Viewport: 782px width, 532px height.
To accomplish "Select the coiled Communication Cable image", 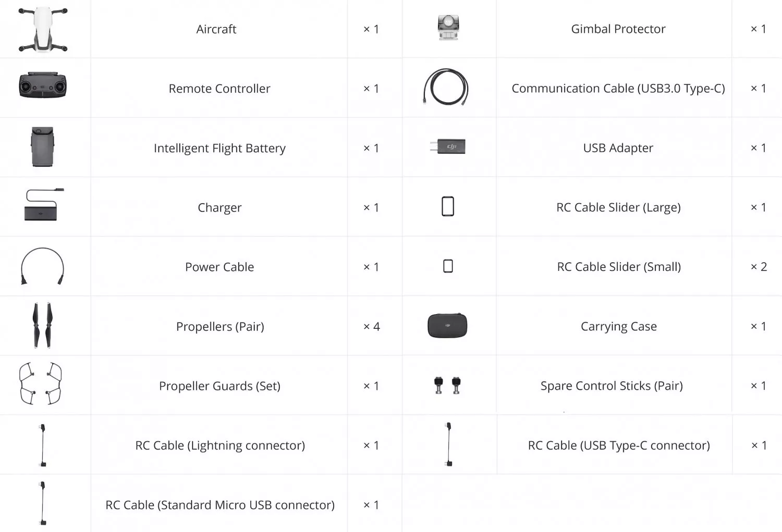I will point(446,88).
